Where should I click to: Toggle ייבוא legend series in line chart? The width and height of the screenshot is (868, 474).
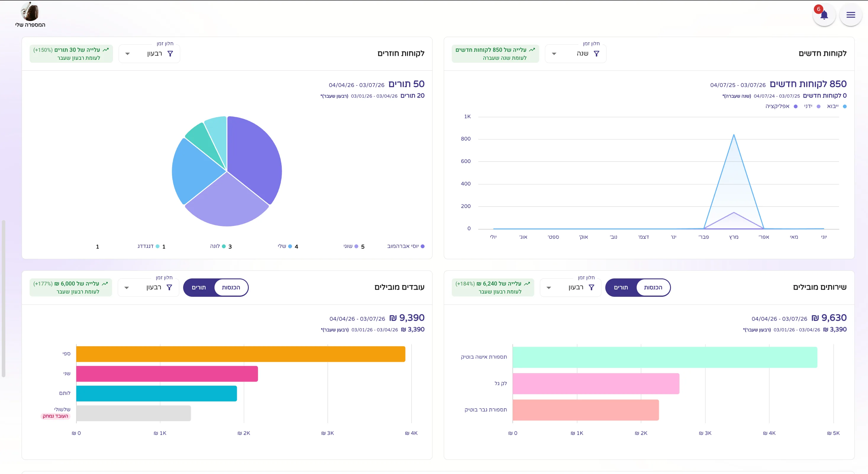[836, 107]
